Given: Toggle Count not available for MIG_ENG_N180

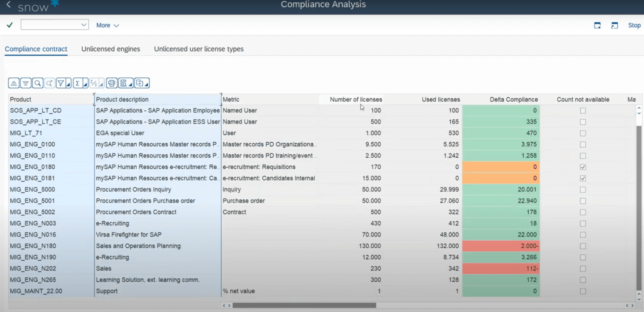Looking at the screenshot, I should tap(583, 246).
